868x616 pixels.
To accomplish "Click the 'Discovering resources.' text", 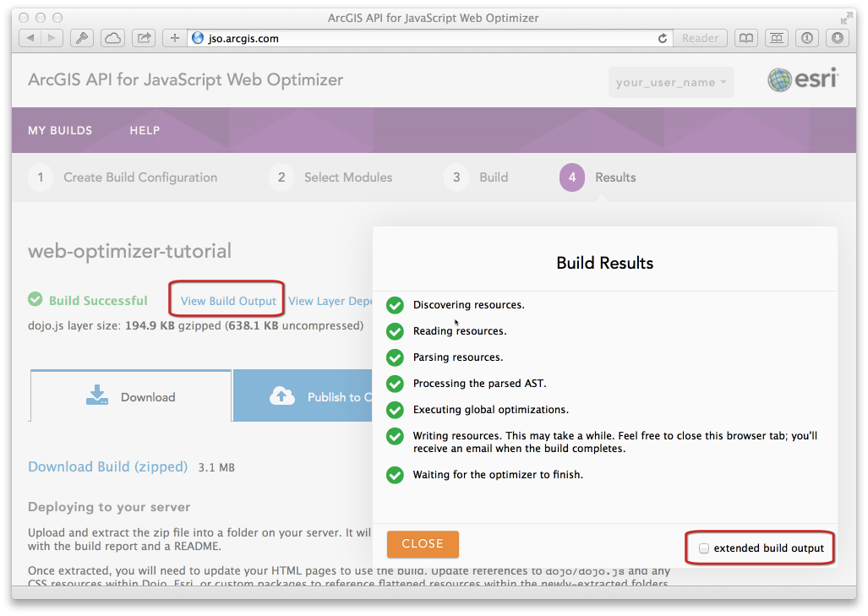I will tap(469, 305).
